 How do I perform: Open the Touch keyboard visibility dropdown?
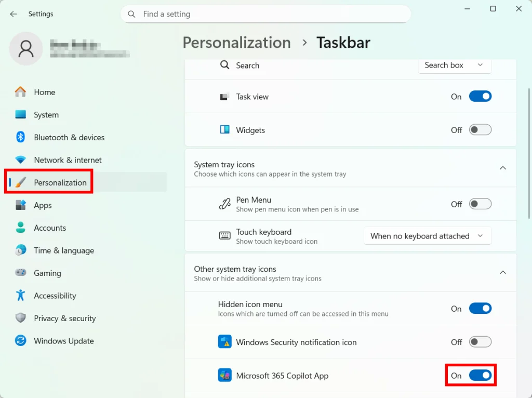(427, 236)
